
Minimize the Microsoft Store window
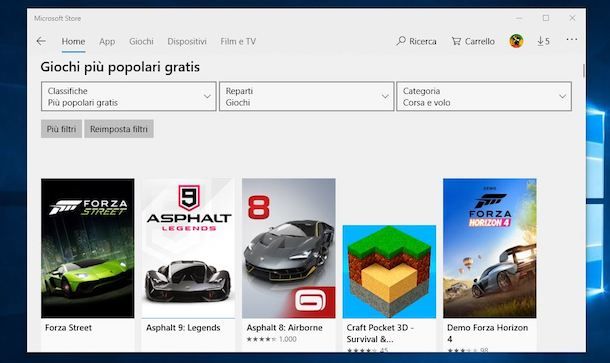519,18
